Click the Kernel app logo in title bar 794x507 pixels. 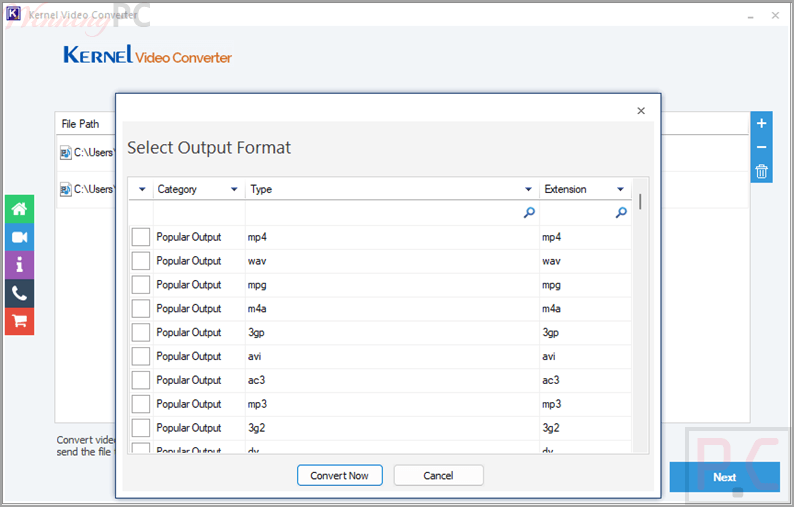point(13,14)
